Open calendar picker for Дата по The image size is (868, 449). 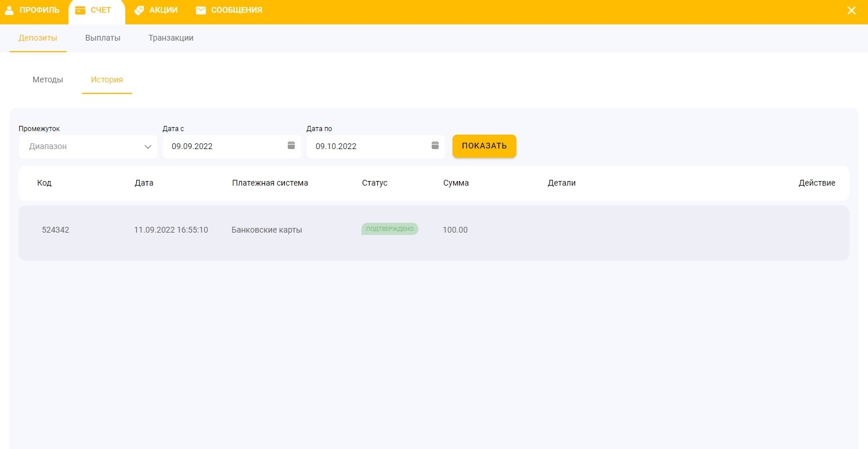(435, 146)
